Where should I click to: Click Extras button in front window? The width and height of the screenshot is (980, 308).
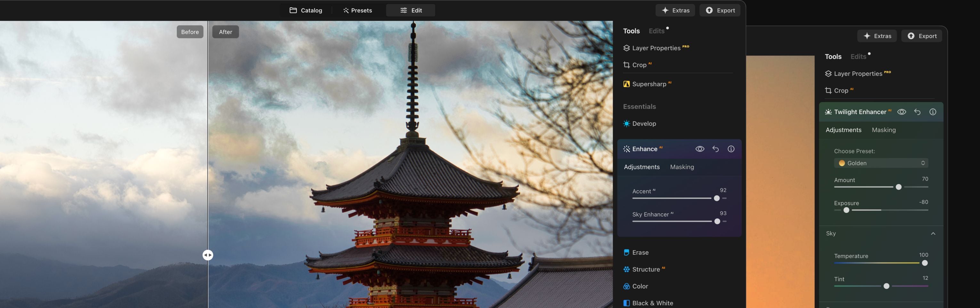pos(675,10)
